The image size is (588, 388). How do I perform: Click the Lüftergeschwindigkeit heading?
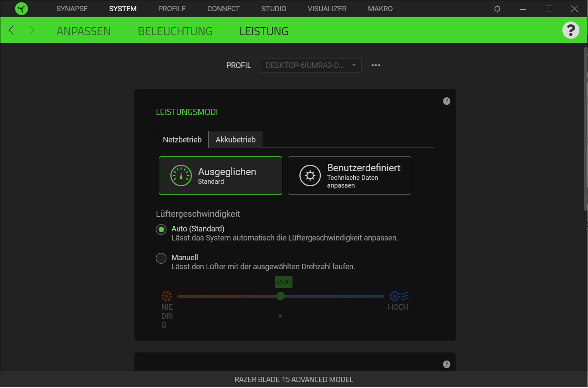[198, 214]
